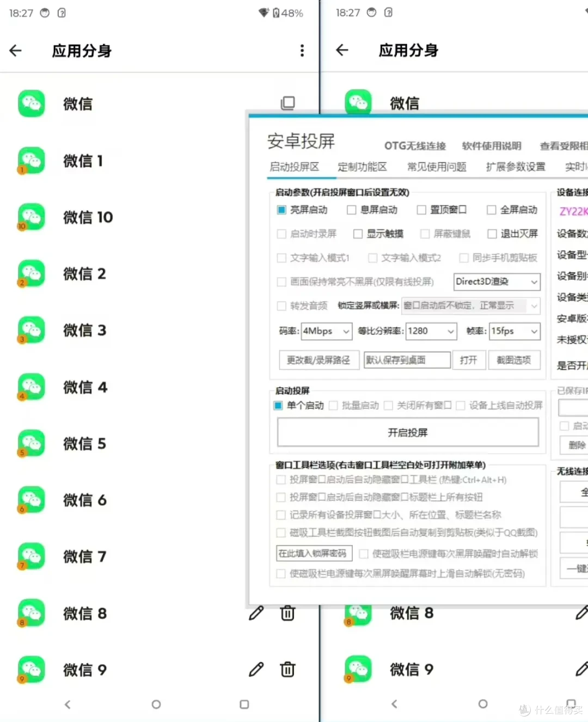Enable 全屏启动 checkbox
The image size is (588, 722).
492,210
